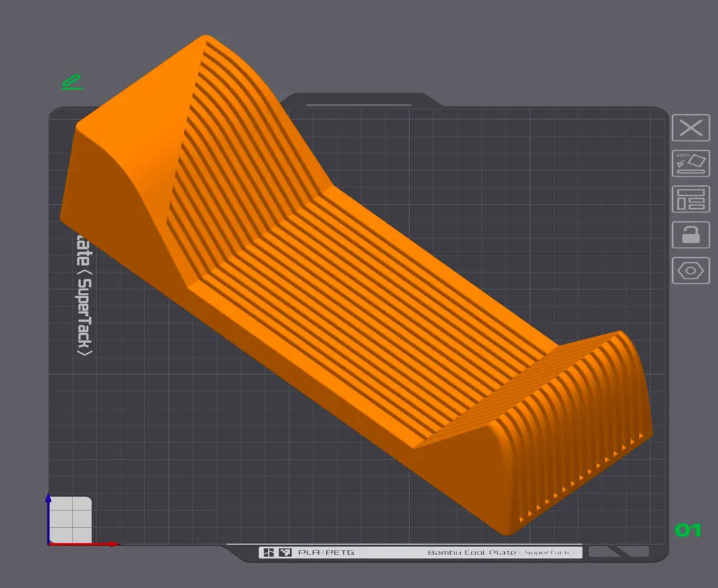Click the red X-axis arrow of the orientation gizmo
718x588 pixels.
coord(108,543)
